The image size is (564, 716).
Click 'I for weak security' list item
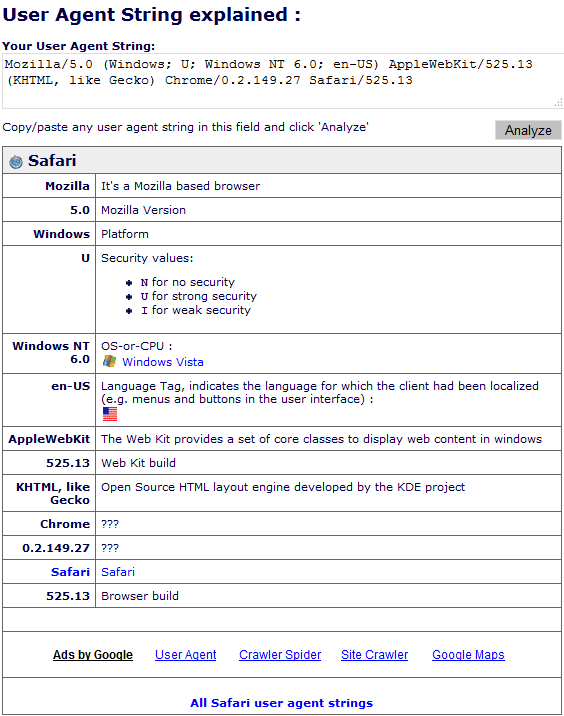(196, 310)
